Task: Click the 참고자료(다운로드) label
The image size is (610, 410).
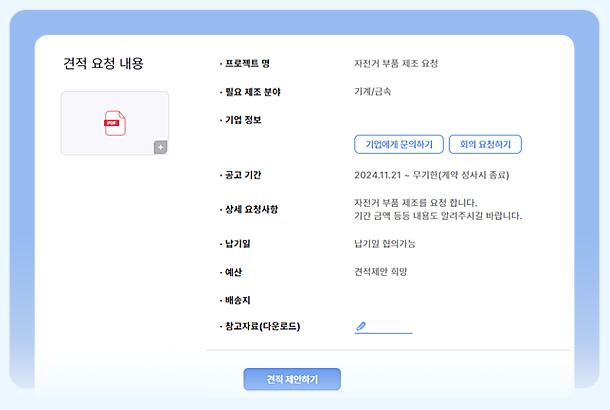Action: 262,327
